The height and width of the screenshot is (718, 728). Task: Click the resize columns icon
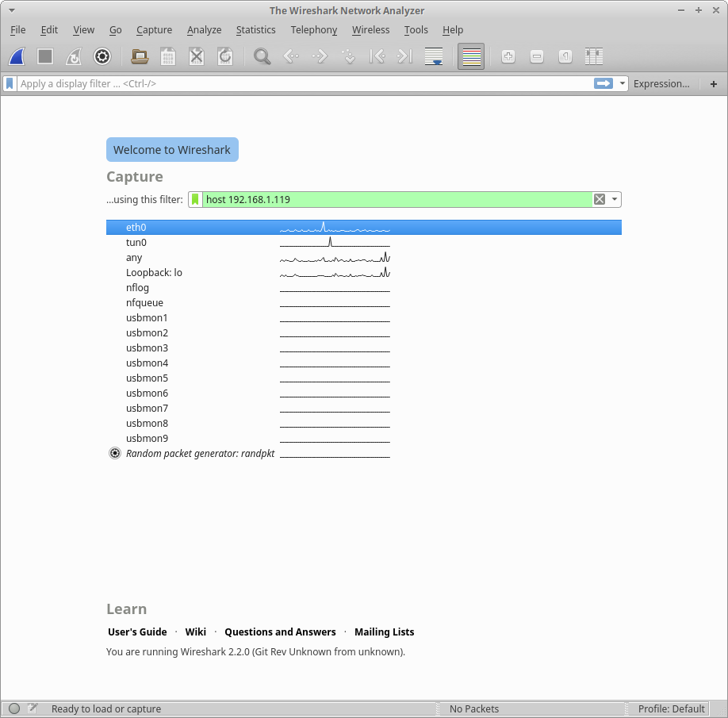pos(594,56)
